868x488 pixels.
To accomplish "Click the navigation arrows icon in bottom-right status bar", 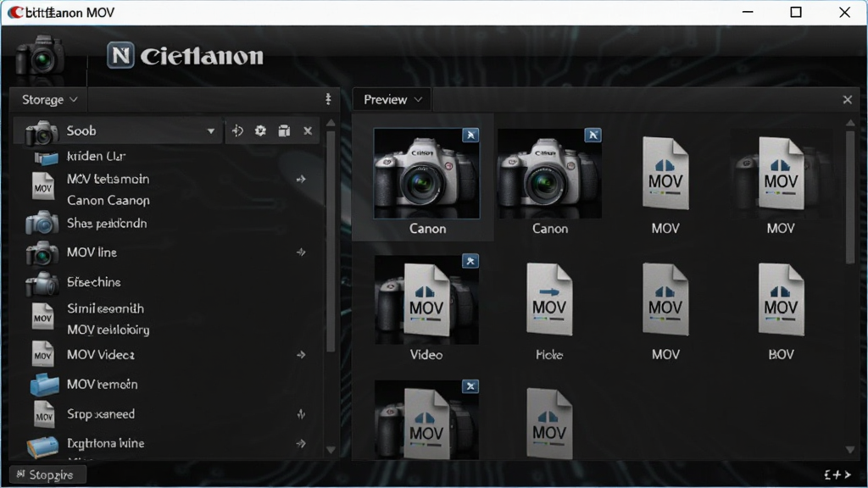I will click(x=837, y=474).
